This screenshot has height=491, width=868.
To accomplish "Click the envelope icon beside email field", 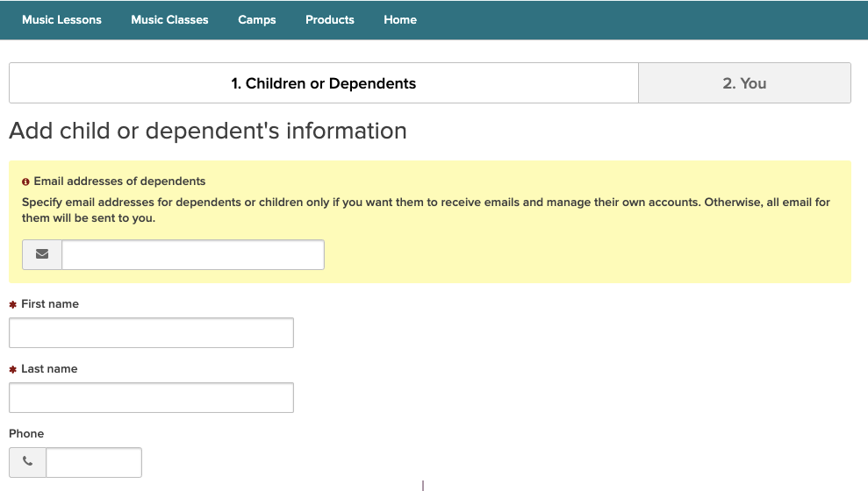I will (x=42, y=254).
